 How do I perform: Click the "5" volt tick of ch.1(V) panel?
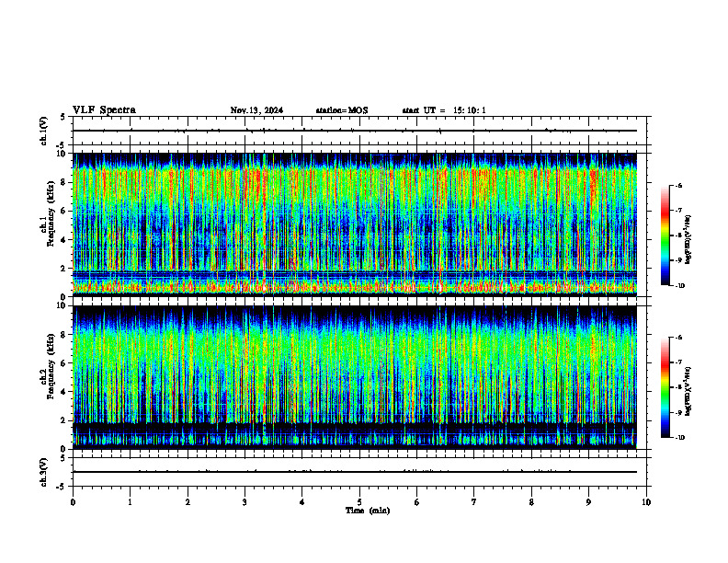(x=63, y=118)
